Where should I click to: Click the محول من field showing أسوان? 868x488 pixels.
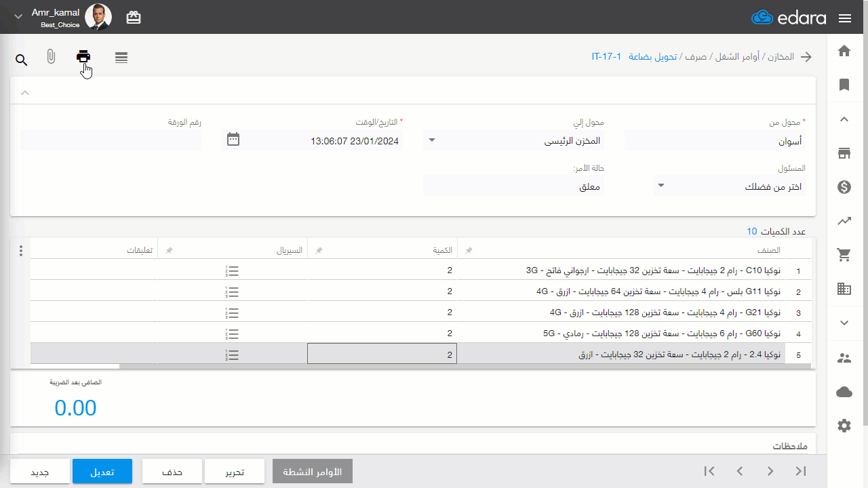point(715,140)
